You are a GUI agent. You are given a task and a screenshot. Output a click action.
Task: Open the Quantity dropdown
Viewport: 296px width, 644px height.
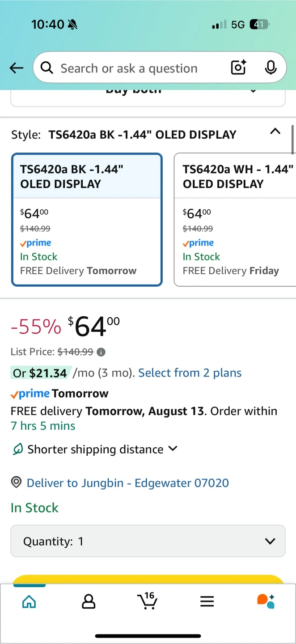(148, 541)
